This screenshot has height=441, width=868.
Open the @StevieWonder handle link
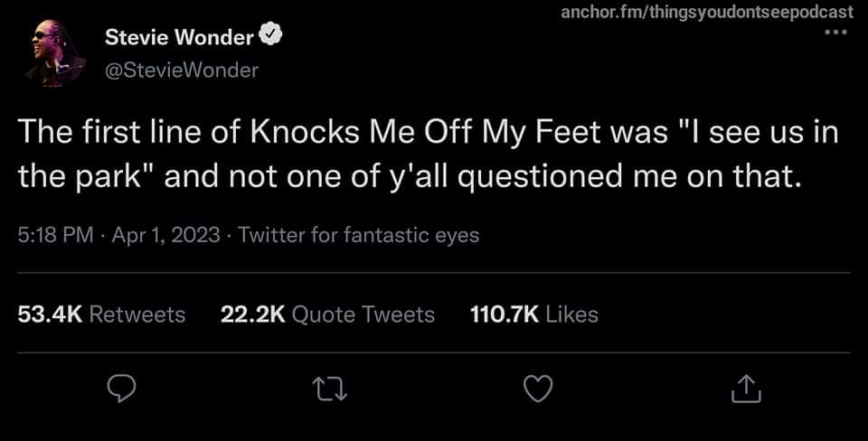[x=182, y=70]
